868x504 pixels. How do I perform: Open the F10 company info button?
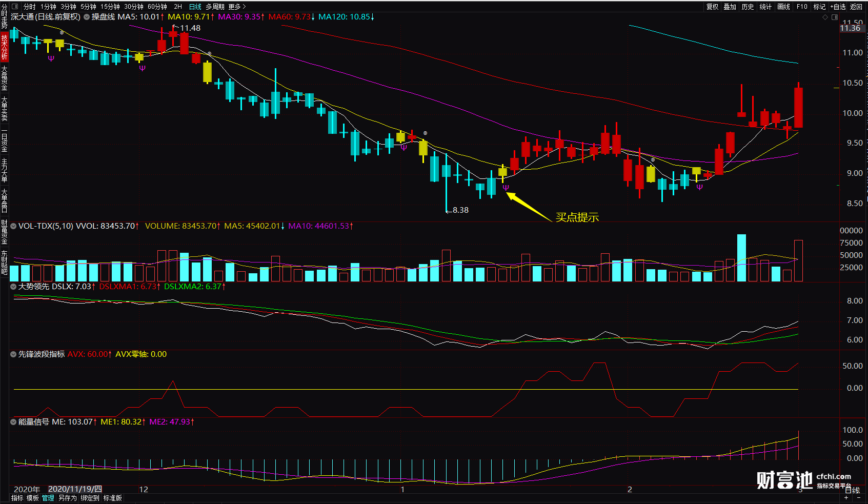802,7
